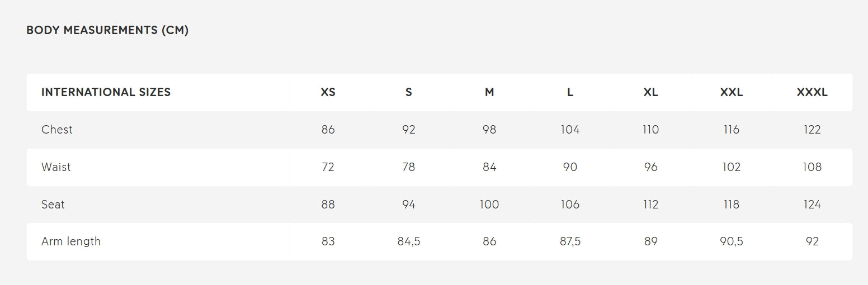
Task: Click the 90,5 value for XXL
Action: 732,241
